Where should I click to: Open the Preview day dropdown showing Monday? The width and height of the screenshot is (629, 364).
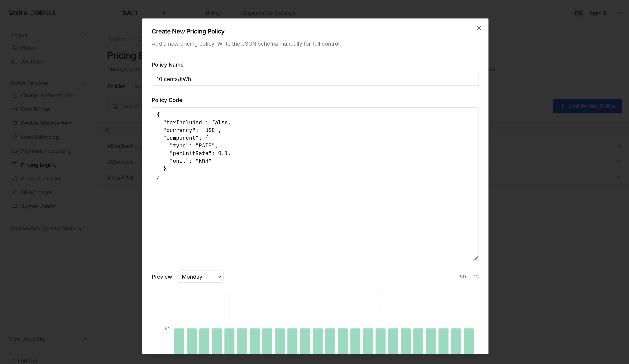coord(200,276)
